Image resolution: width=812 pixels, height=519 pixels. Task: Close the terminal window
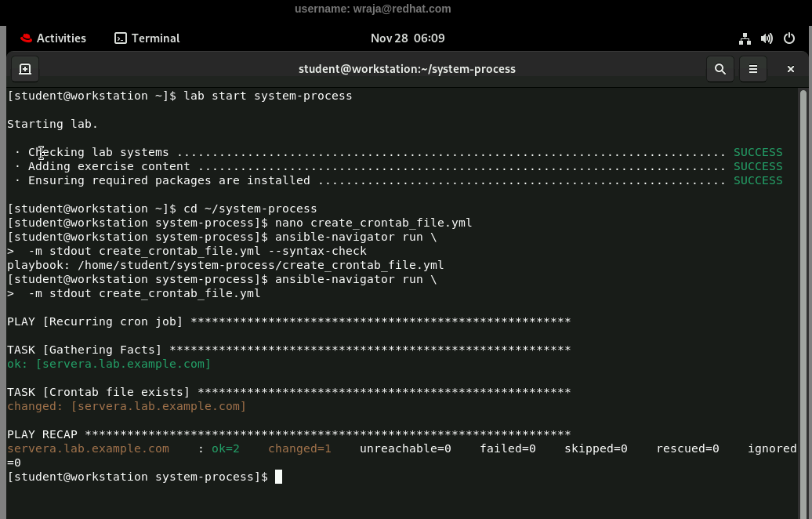click(790, 69)
